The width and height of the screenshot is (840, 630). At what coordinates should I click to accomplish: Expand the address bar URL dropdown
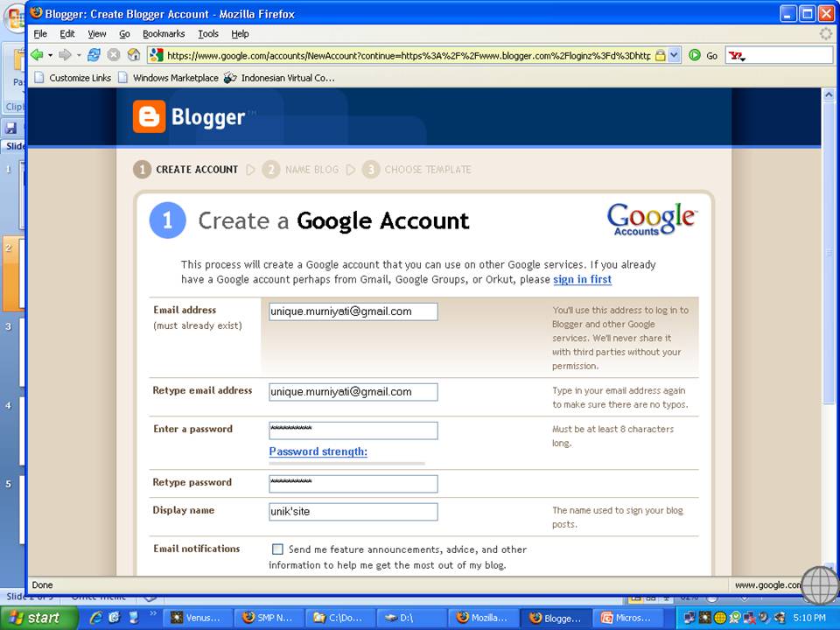675,55
